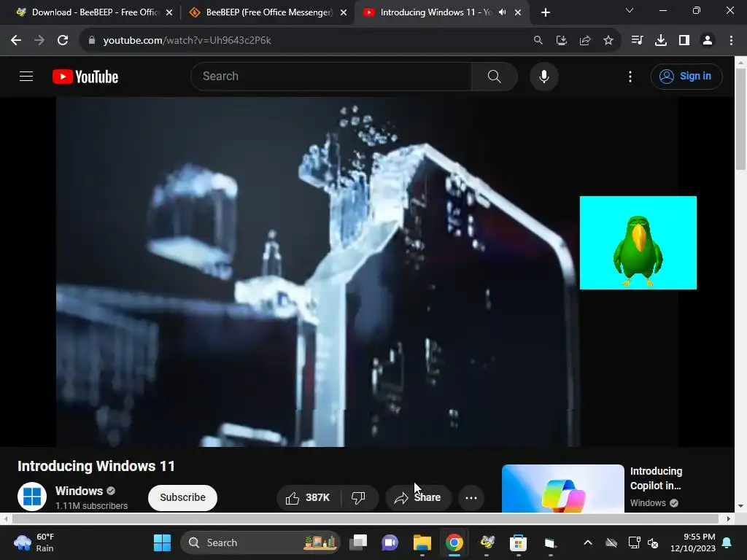The image size is (747, 560).
Task: Click the browser forward arrow
Action: 39,41
